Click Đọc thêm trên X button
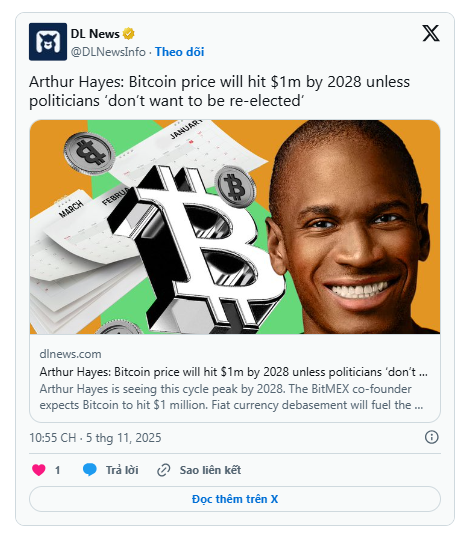Screen dimensions: 467x540 (x=235, y=499)
